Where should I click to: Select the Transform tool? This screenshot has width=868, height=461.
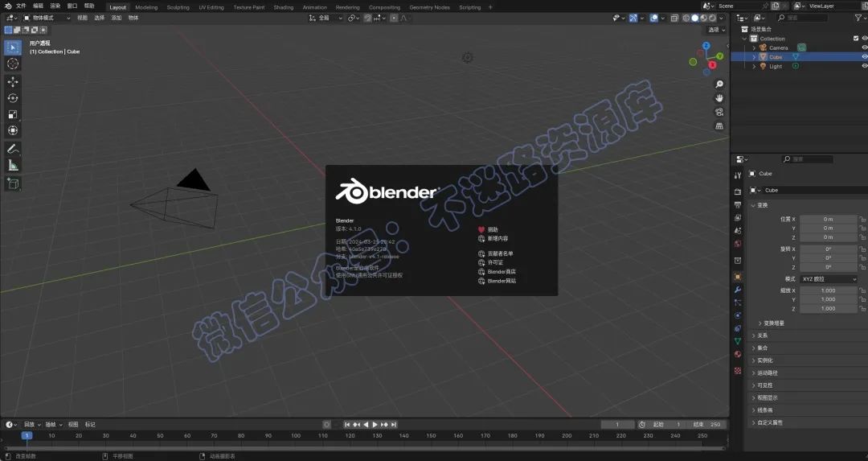(x=13, y=130)
